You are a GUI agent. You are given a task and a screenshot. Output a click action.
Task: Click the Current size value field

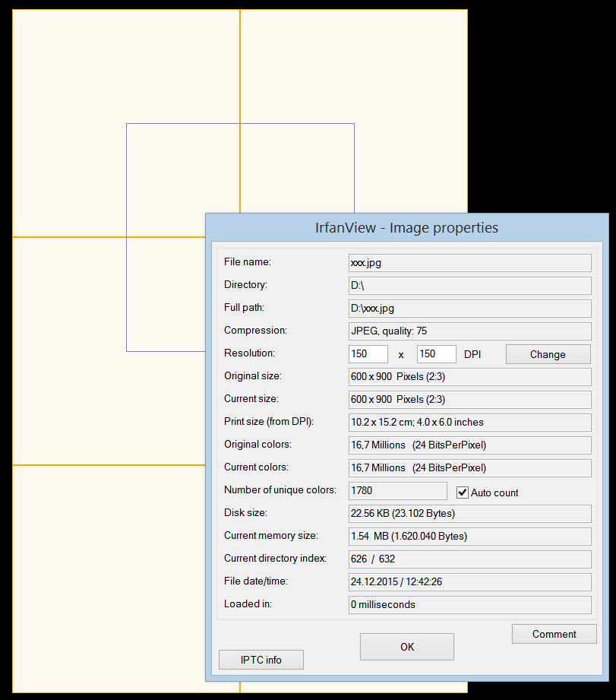(469, 400)
